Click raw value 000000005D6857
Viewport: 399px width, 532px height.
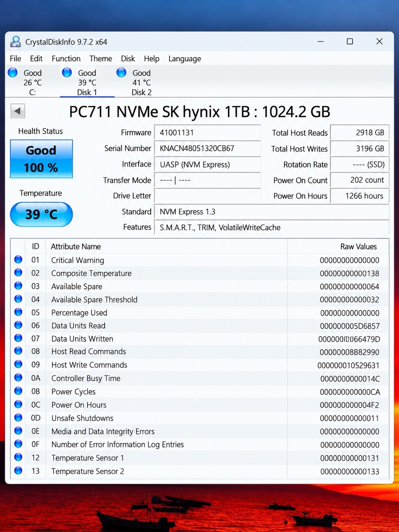point(350,326)
